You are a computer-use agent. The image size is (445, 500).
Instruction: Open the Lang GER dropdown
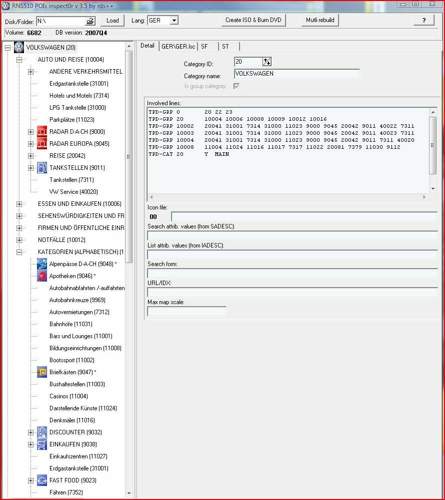(174, 21)
